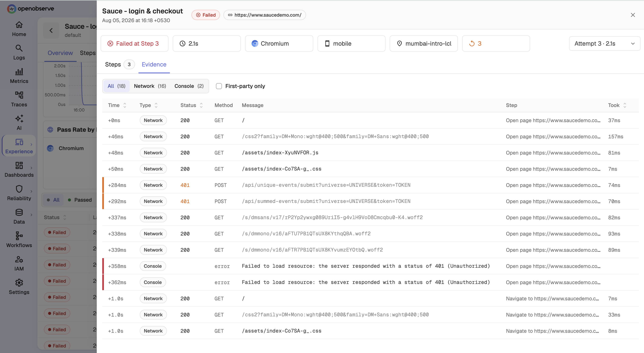The image size is (644, 353).
Task: Click the dmsans woff2 font request
Action: 371,217
